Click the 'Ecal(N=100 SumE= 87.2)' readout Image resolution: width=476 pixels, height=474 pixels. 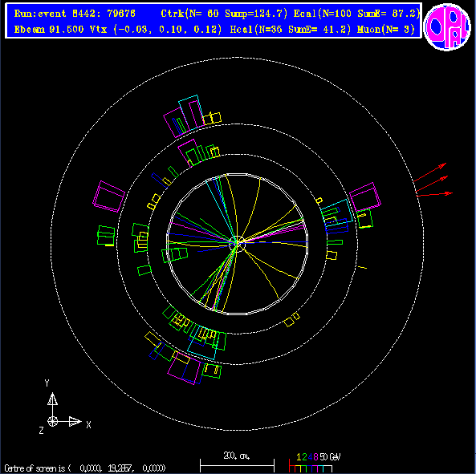[357, 14]
